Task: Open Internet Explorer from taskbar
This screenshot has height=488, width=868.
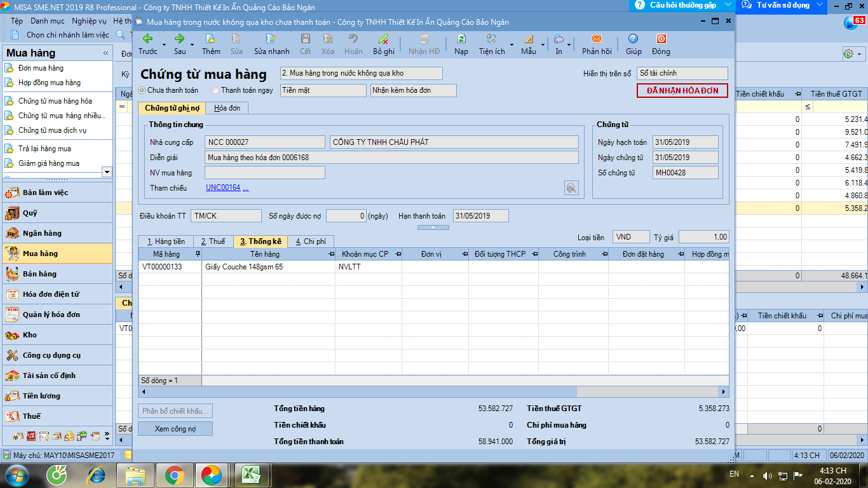Action: (97, 475)
